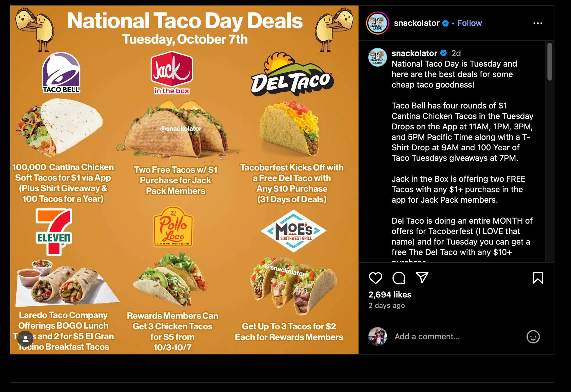Open snackolator's story ring avatar

click(377, 23)
